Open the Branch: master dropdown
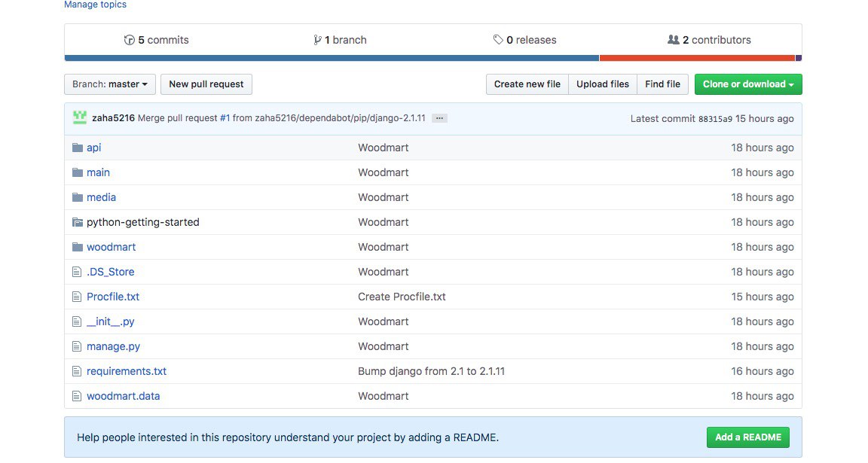Image resolution: width=868 pixels, height=463 pixels. (109, 84)
